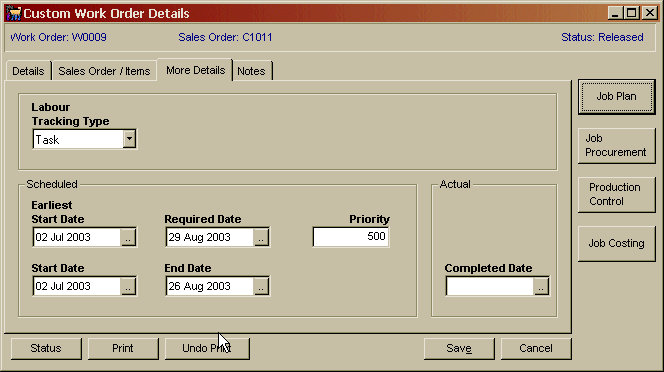Click the application icon in the title bar
The height and width of the screenshot is (372, 664).
[14, 13]
